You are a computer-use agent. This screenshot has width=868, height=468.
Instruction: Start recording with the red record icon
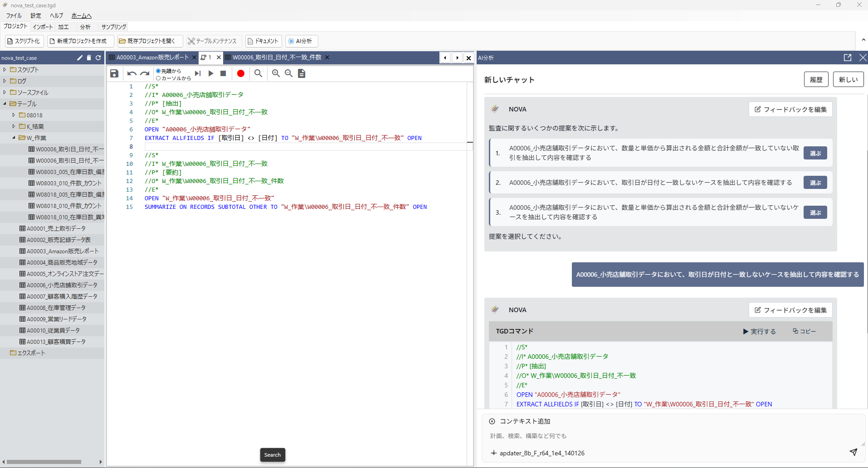241,73
